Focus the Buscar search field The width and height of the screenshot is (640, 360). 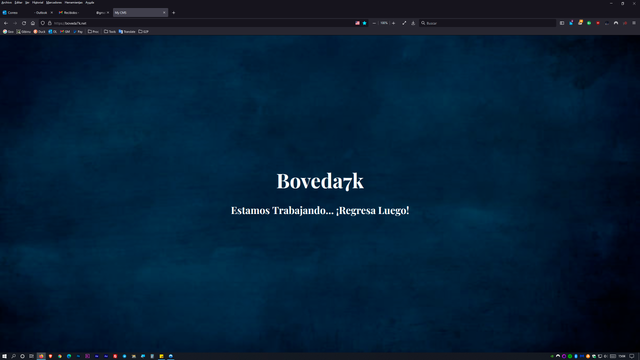(x=488, y=23)
